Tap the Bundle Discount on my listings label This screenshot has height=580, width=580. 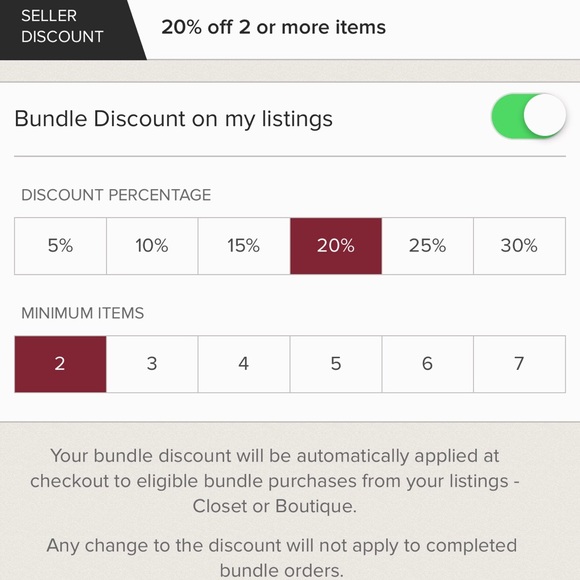point(173,119)
